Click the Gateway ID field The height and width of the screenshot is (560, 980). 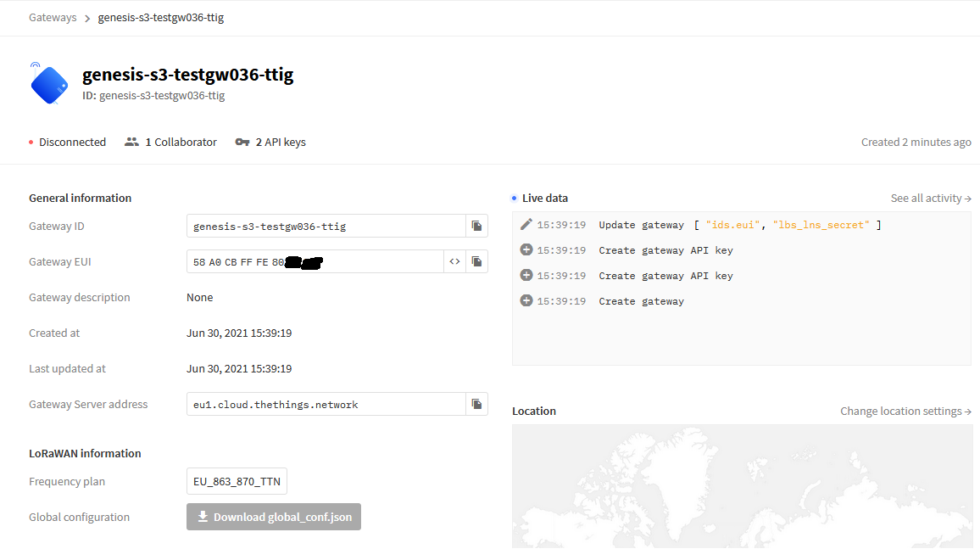(x=326, y=226)
